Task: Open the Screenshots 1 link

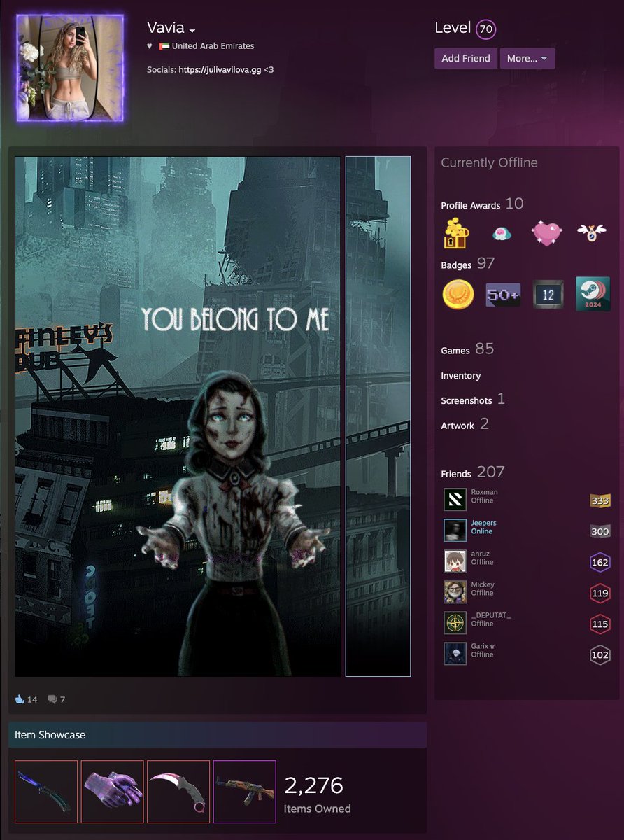Action: click(x=473, y=400)
